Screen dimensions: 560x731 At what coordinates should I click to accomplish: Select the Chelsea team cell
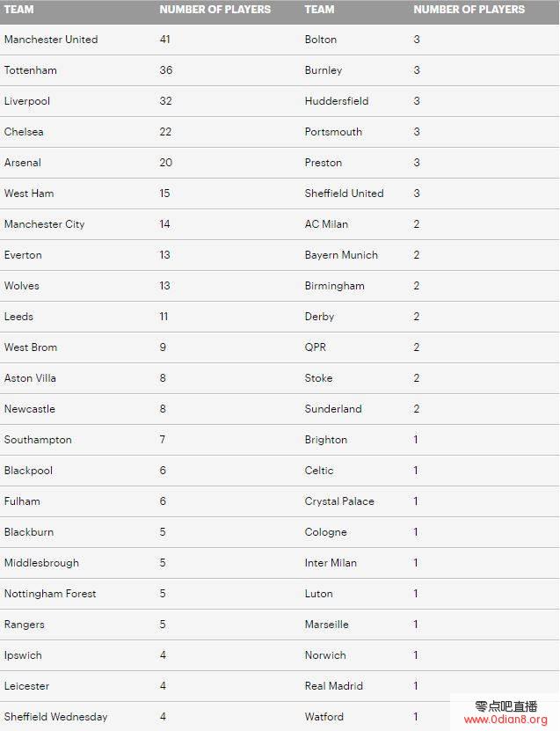click(x=24, y=132)
